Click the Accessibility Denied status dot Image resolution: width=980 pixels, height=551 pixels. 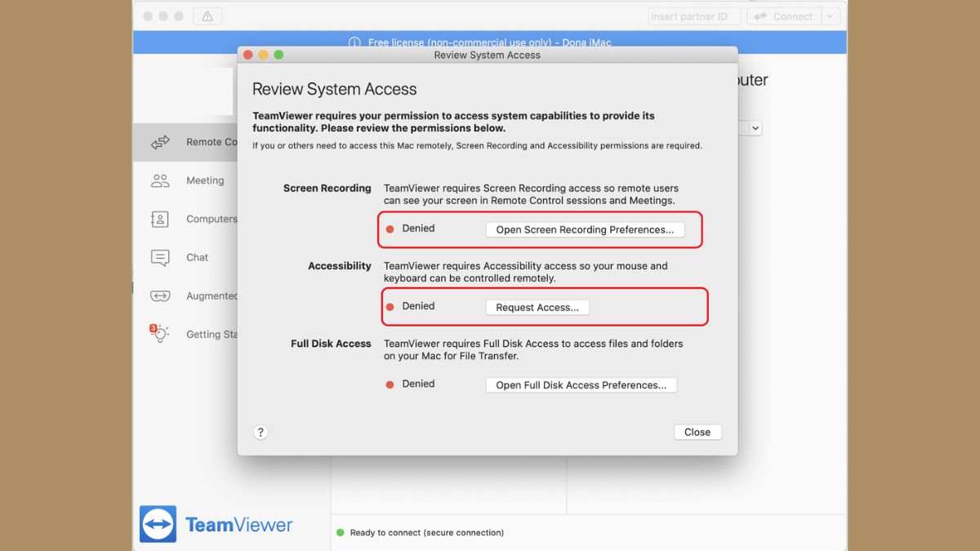coord(390,307)
